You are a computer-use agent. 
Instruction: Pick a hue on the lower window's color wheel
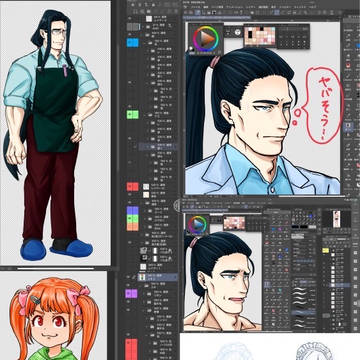197,225
